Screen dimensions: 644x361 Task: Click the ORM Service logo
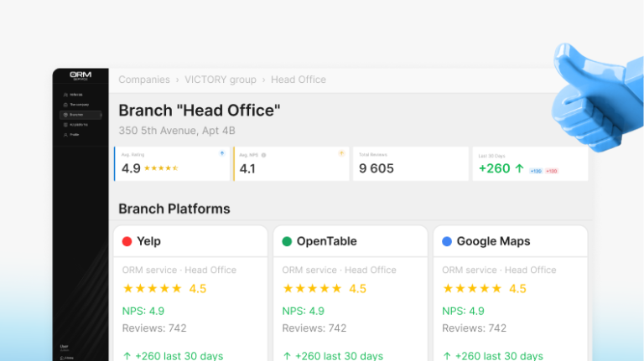coord(80,75)
